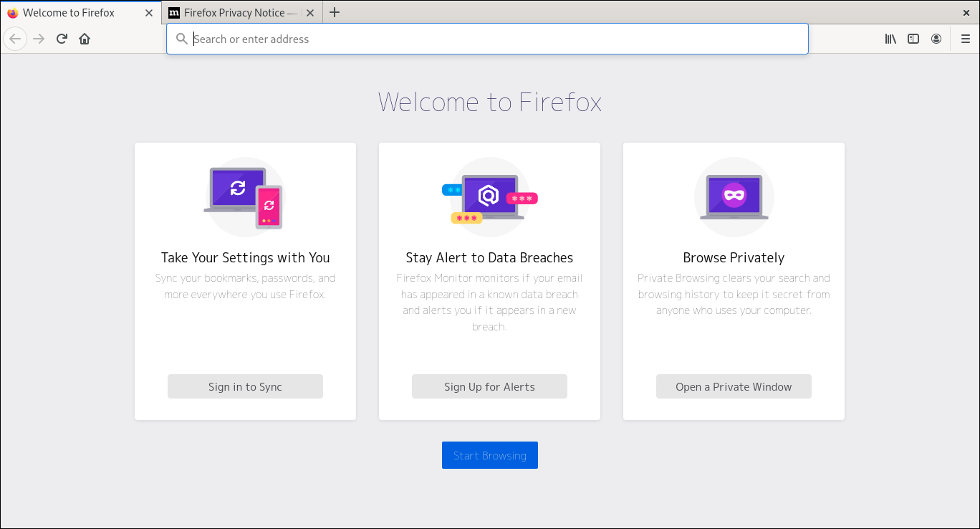Click the private browsing mask illustration
Screen dimensions: 980x529
pyautogui.click(x=734, y=197)
